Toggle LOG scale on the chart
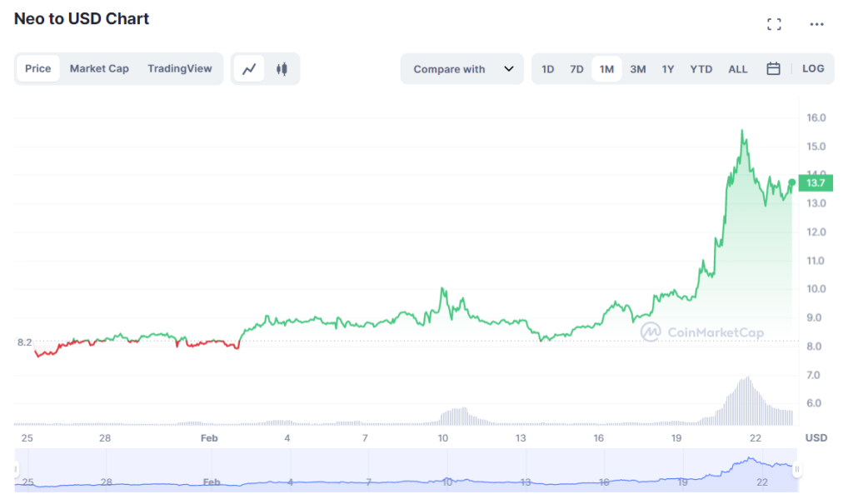The image size is (853, 504). point(813,68)
